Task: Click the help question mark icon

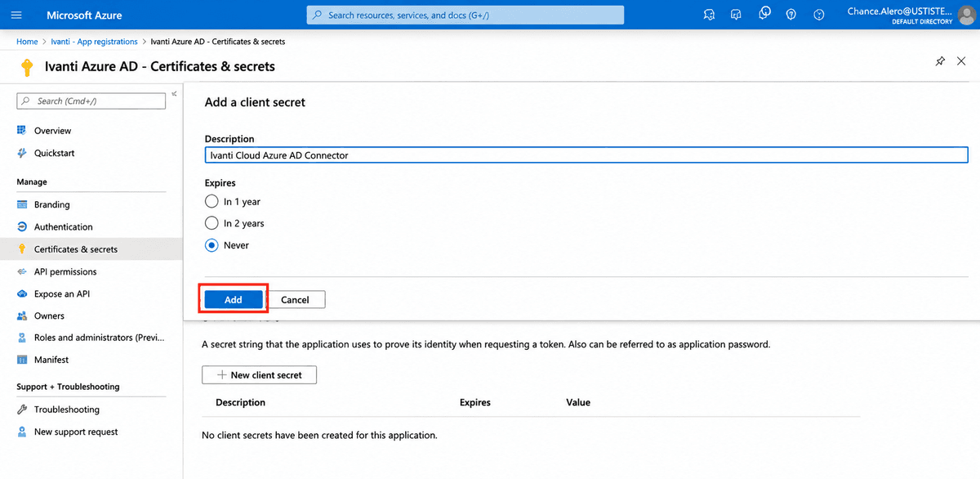Action: click(x=791, y=15)
